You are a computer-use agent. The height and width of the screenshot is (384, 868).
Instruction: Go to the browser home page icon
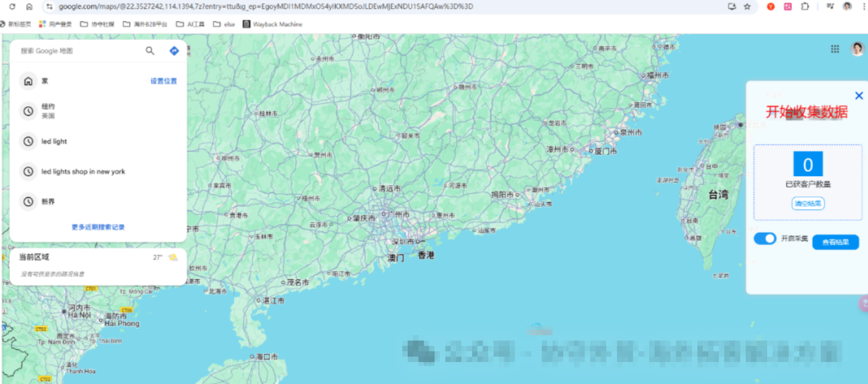point(30,6)
